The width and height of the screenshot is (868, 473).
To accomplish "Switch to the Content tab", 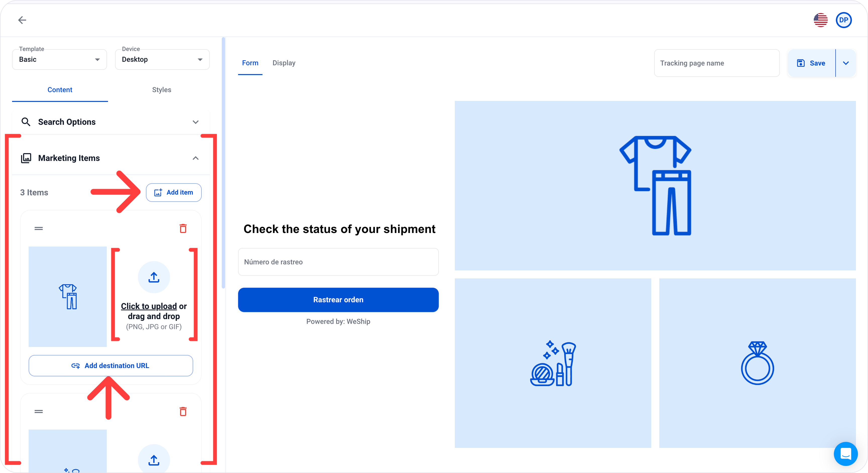I will pyautogui.click(x=60, y=90).
